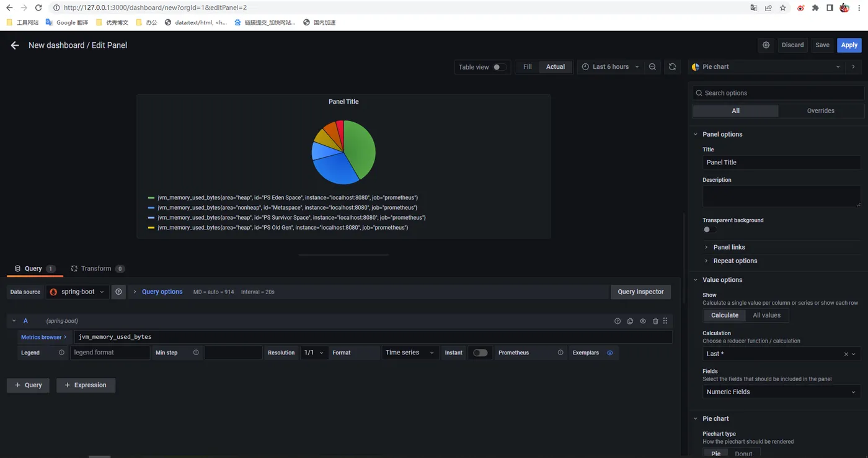
Task: Bookmark this page with the star icon
Action: point(783,8)
